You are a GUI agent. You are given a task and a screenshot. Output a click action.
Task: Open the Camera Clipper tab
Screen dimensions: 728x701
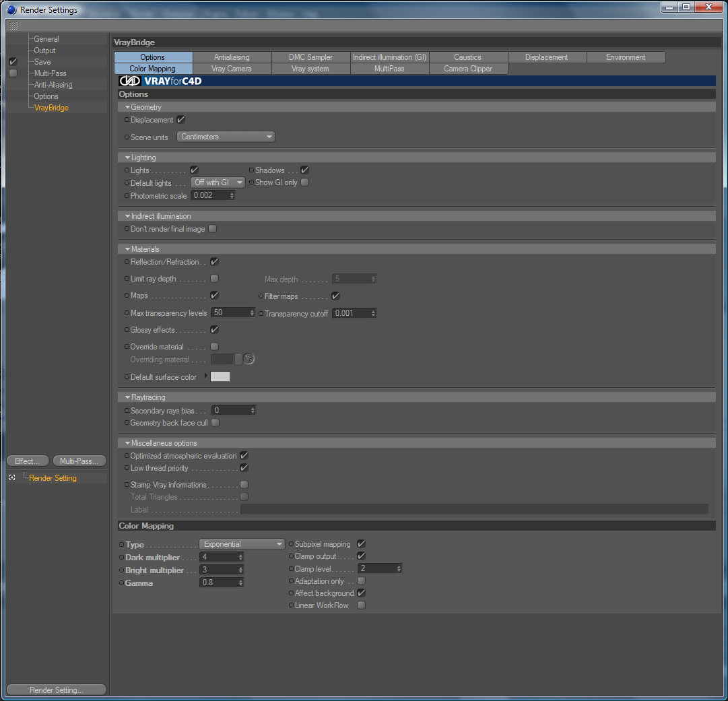pos(469,69)
